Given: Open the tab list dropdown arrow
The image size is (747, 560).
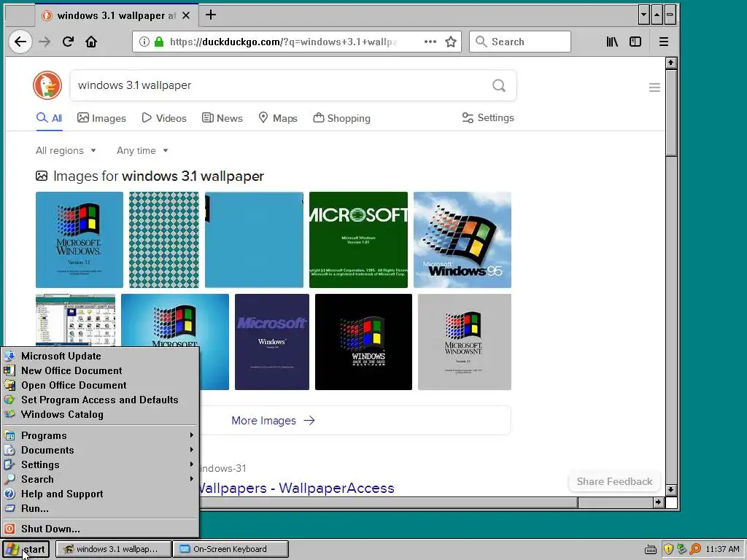Looking at the screenshot, I should click(643, 15).
